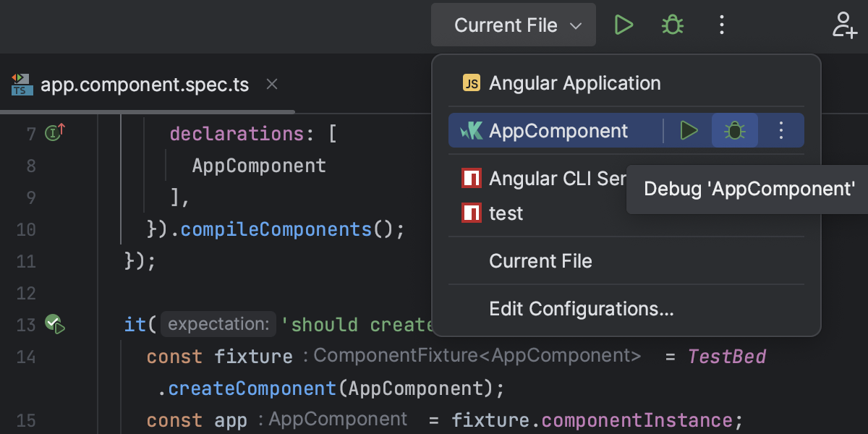This screenshot has width=868, height=434.
Task: Run AppComponent using its play button
Action: click(689, 131)
